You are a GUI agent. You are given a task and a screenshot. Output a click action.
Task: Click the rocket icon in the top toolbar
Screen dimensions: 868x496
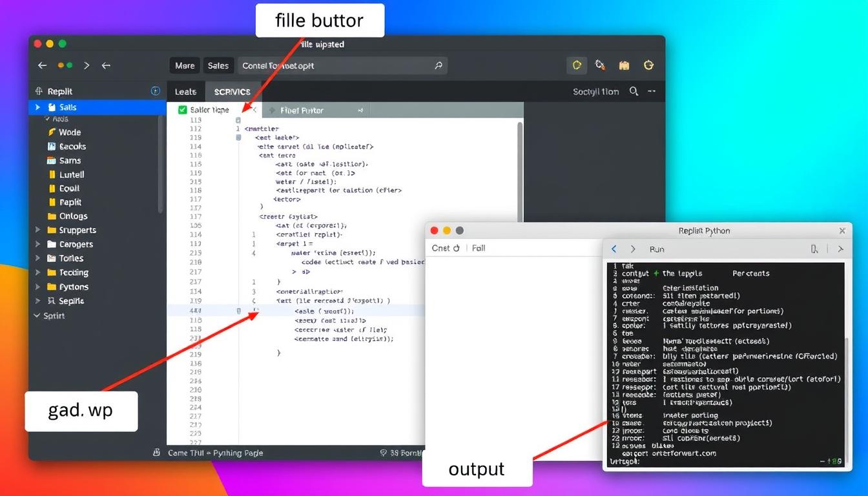click(600, 65)
